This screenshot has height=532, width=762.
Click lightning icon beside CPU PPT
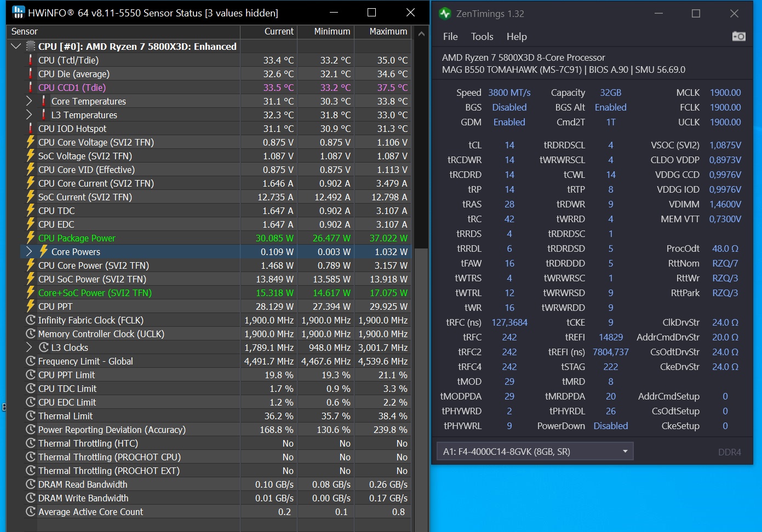(x=31, y=307)
